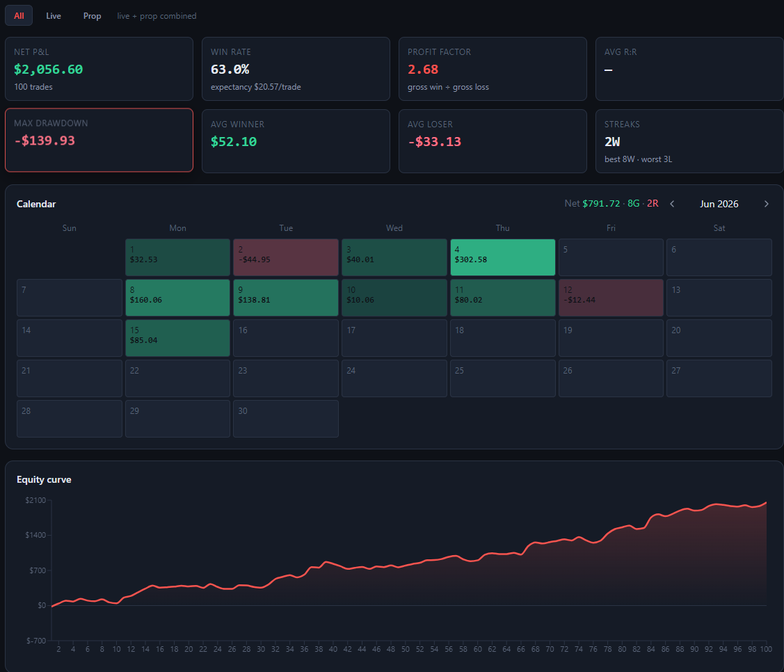Select calendar day 22

(177, 378)
